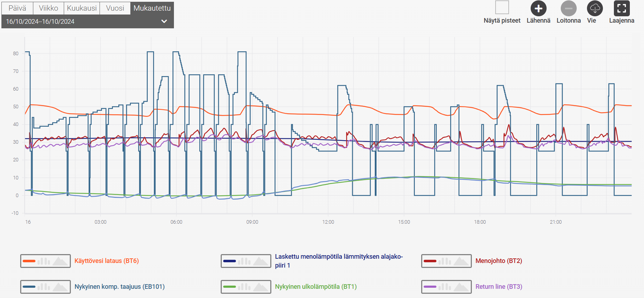The width and height of the screenshot is (644, 298).
Task: Click the Vie cloud export icon
Action: pyautogui.click(x=595, y=8)
